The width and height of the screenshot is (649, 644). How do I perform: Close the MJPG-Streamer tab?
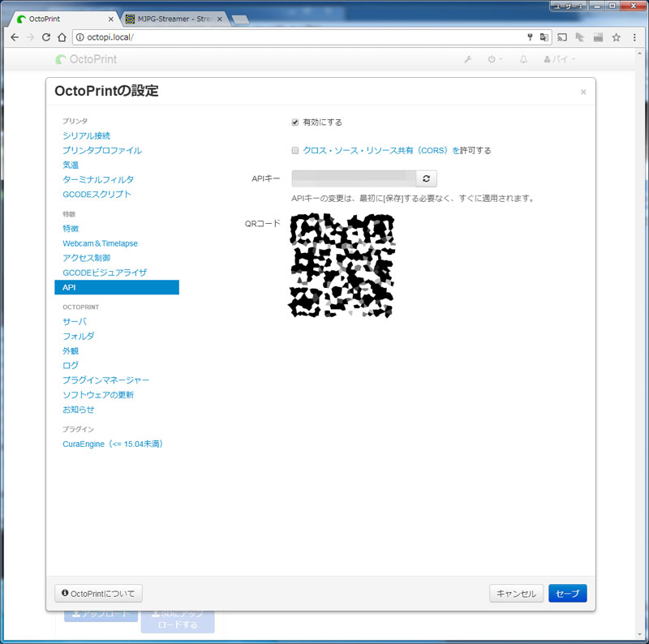(x=219, y=19)
